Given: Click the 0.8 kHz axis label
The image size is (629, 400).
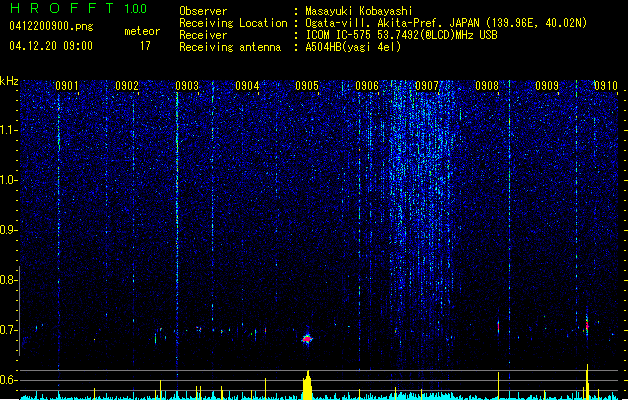Looking at the screenshot, I should (x=9, y=280).
